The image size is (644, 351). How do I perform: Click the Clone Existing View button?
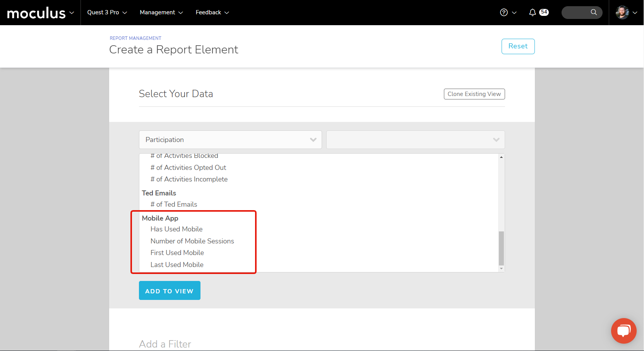click(474, 94)
